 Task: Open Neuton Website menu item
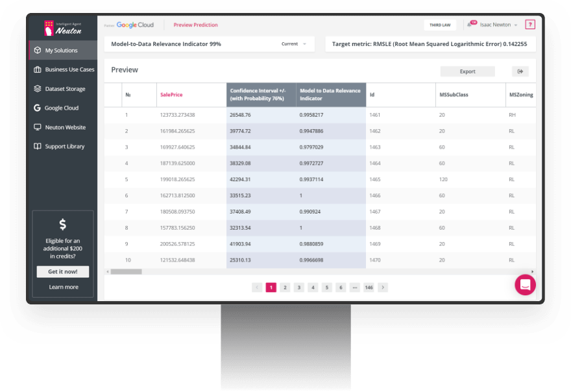pyautogui.click(x=63, y=127)
